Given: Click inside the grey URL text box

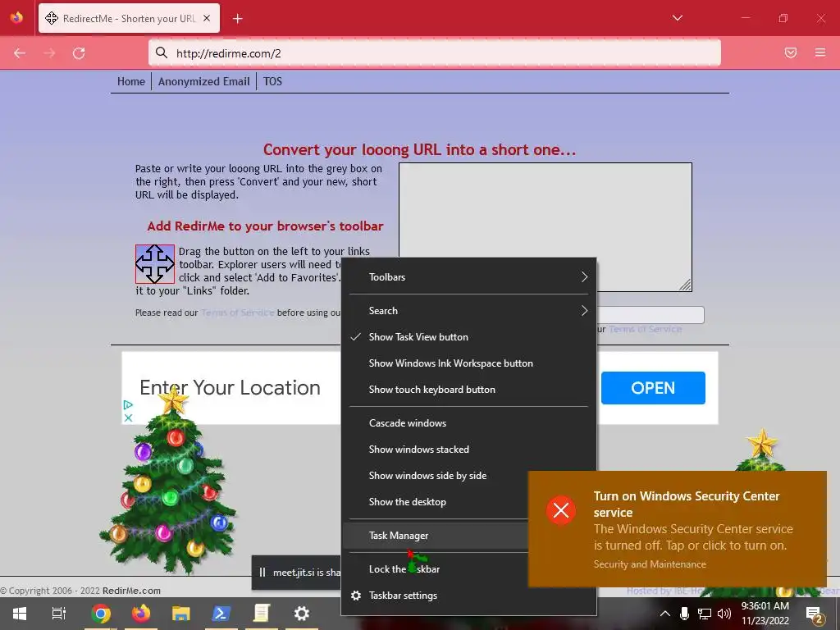Looking at the screenshot, I should pyautogui.click(x=546, y=227).
